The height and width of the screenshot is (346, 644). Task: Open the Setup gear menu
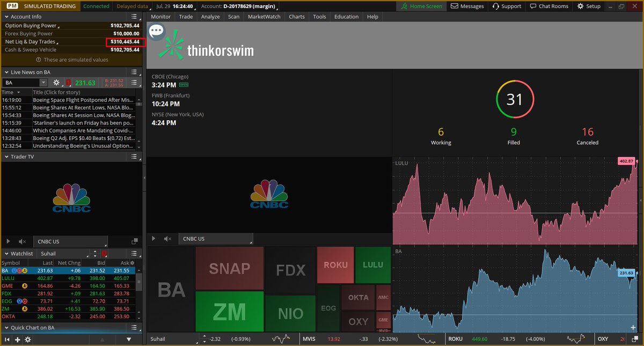[589, 6]
